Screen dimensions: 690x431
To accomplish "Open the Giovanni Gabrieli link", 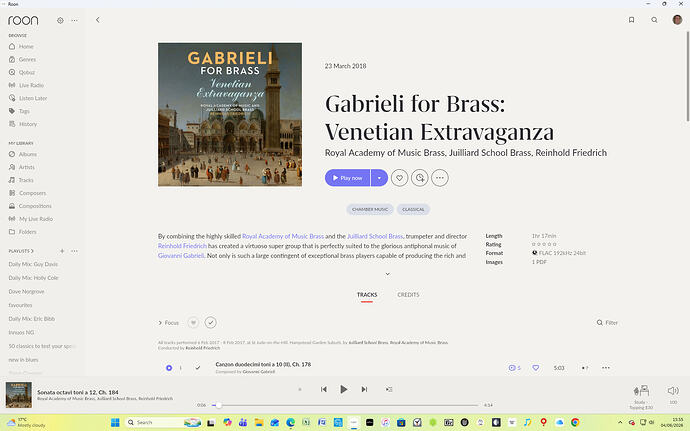I will [181, 256].
